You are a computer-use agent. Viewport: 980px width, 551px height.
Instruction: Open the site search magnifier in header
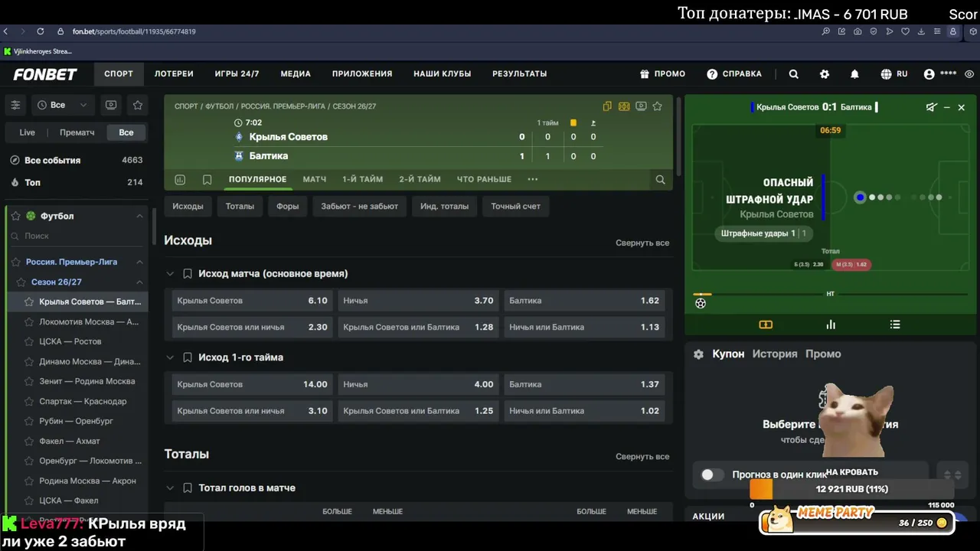[794, 74]
